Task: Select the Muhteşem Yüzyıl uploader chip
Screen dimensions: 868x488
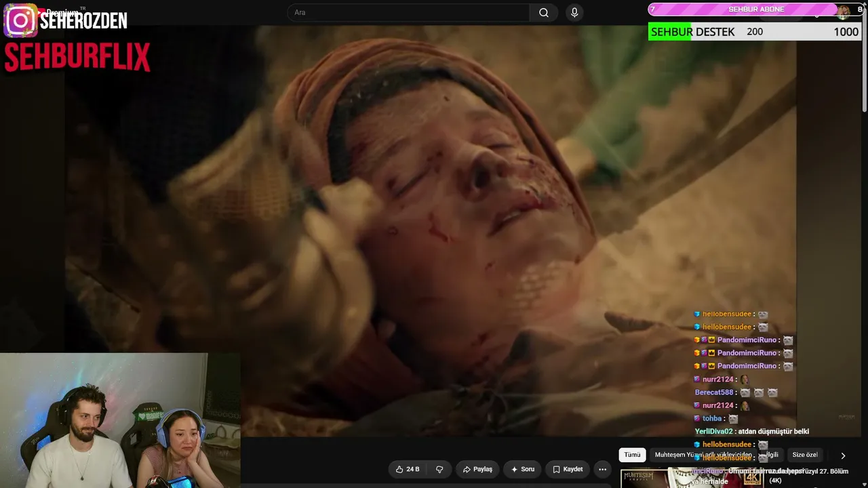Action: point(703,455)
